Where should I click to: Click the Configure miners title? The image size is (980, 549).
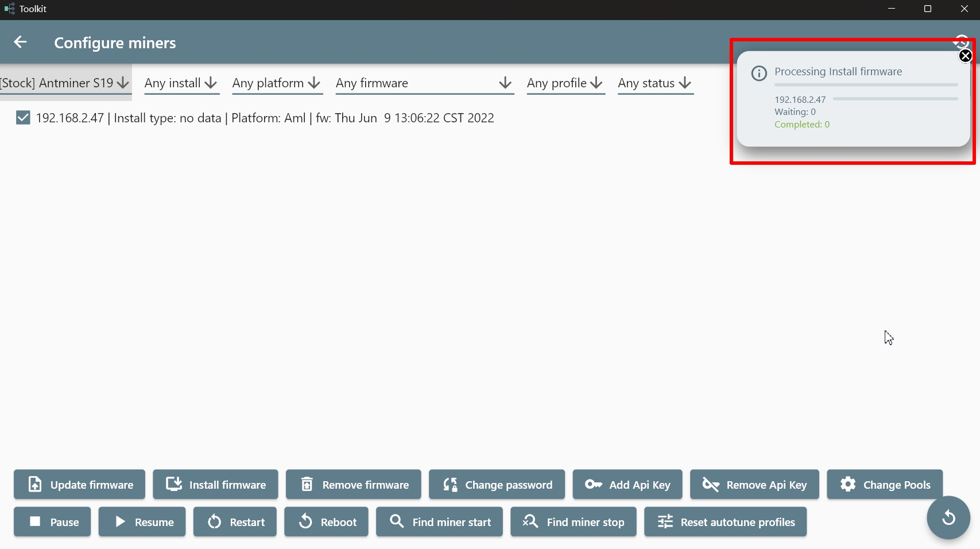point(115,42)
